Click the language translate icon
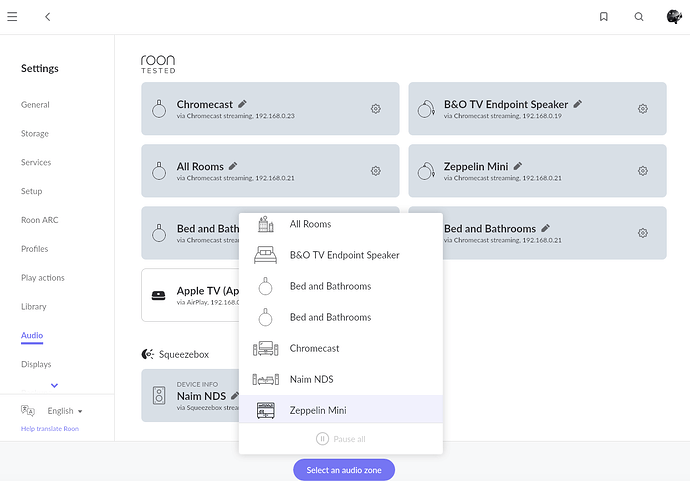 point(28,411)
